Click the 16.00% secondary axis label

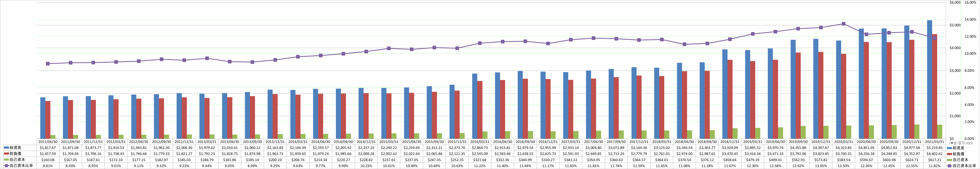pos(971,3)
